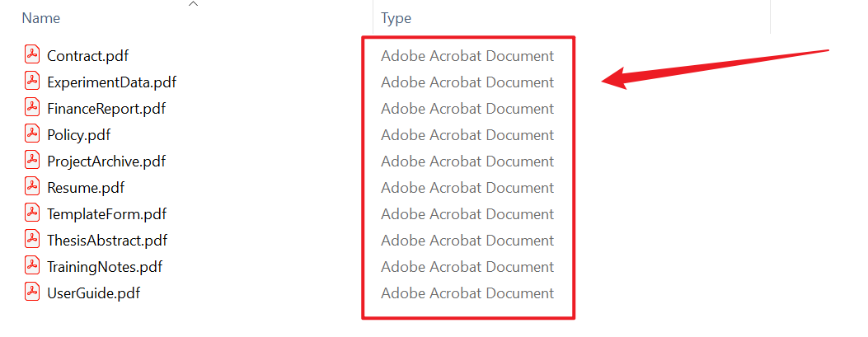The width and height of the screenshot is (868, 337).
Task: Click the FinanceReport.pdf PDF icon
Action: pyautogui.click(x=32, y=108)
